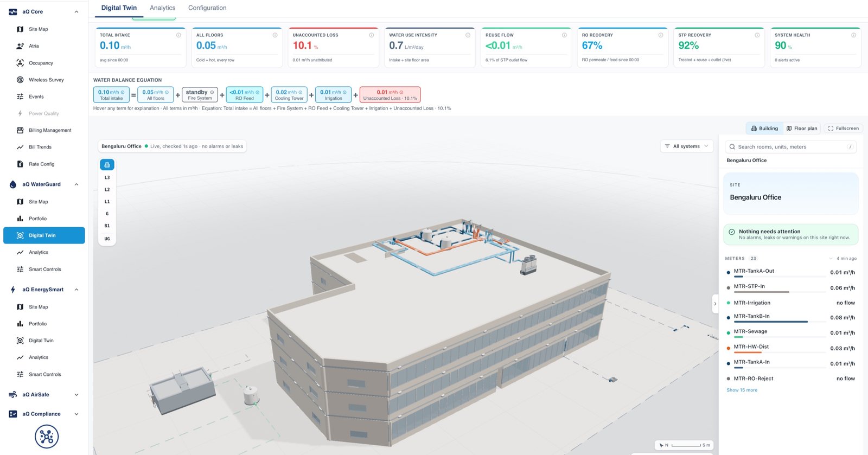Screen dimensions: 868x455
Task: Open WaterGuard Smart Controls icon
Action: click(20, 269)
